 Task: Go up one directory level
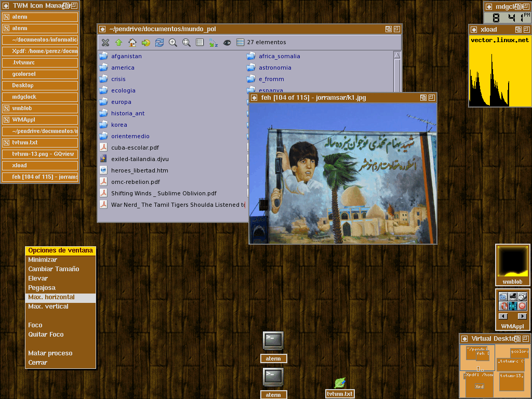(119, 43)
